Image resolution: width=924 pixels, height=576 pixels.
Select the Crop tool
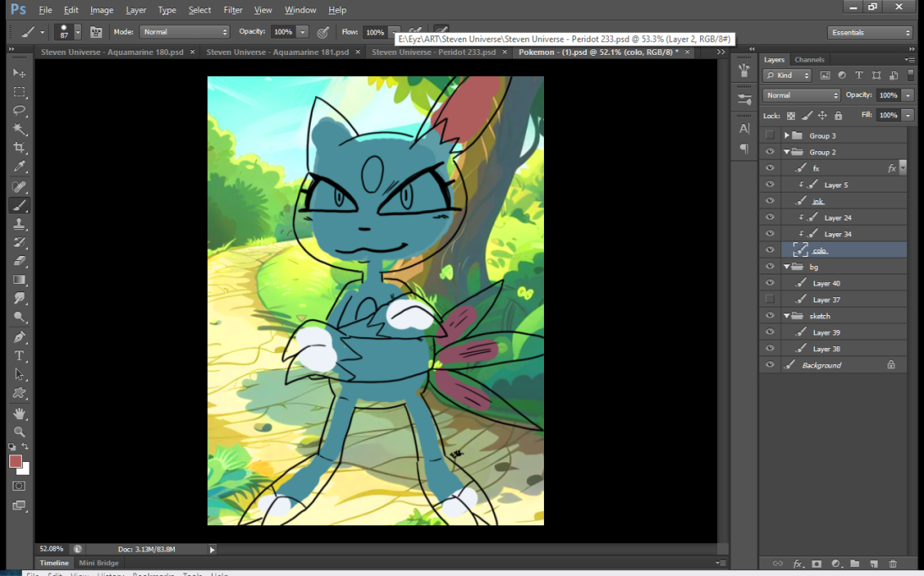click(19, 148)
